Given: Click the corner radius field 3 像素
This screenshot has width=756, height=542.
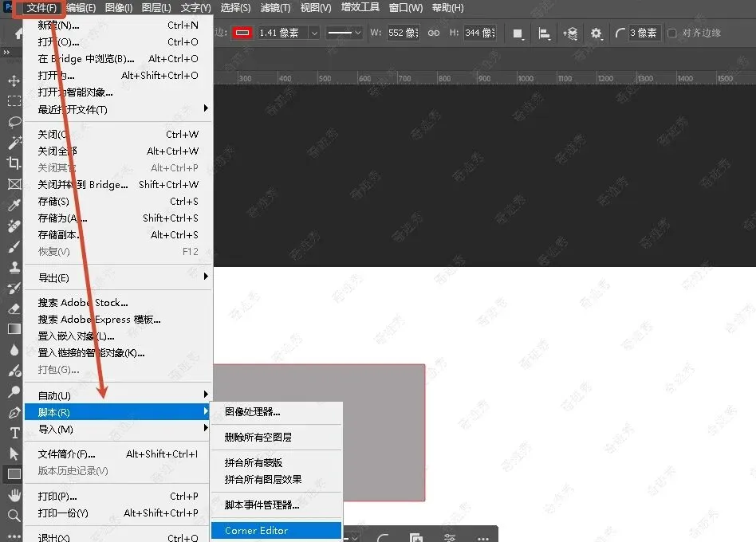Looking at the screenshot, I should click(x=644, y=33).
